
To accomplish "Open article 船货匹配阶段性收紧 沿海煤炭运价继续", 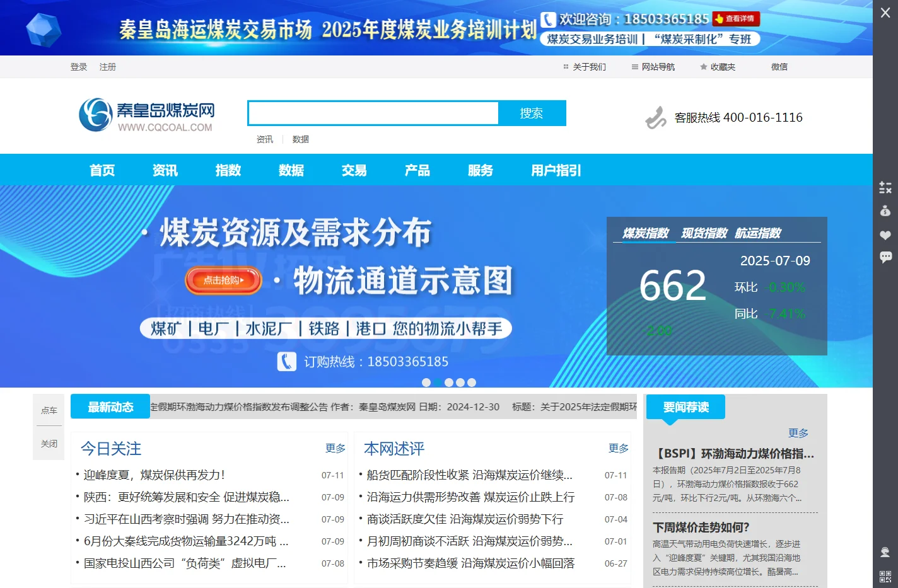I will coord(470,475).
